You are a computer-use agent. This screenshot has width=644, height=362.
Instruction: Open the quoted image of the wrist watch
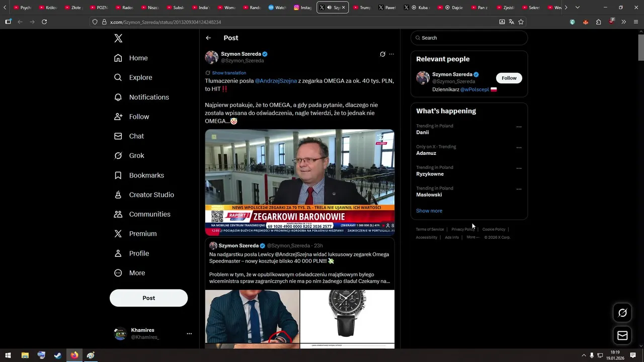pyautogui.click(x=252, y=316)
